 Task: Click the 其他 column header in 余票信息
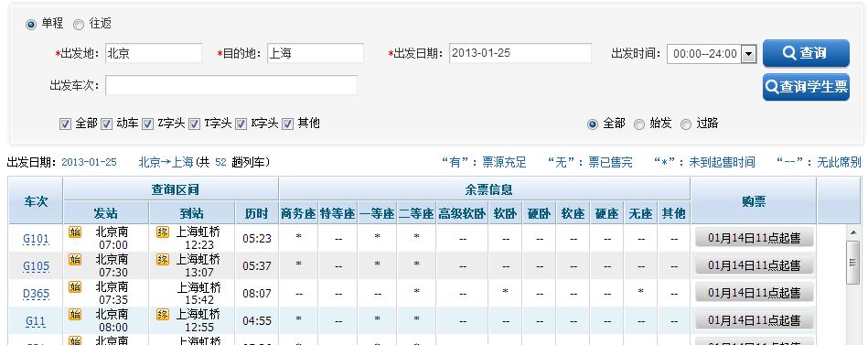(674, 213)
